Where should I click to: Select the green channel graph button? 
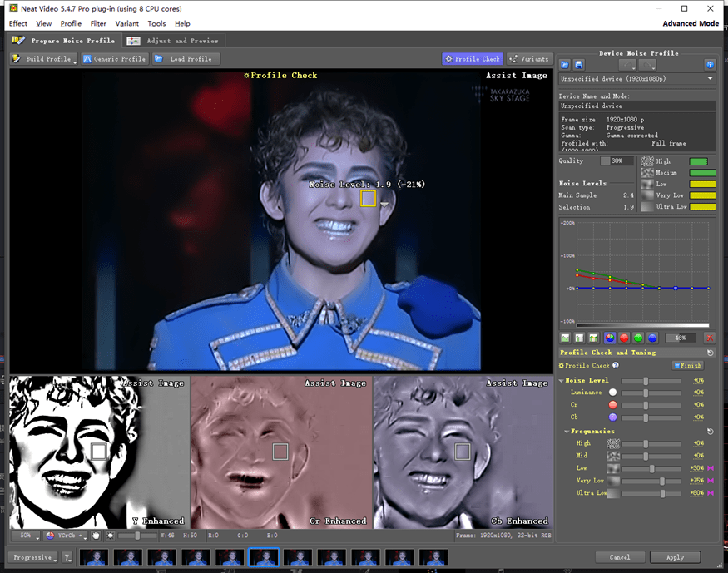point(638,338)
